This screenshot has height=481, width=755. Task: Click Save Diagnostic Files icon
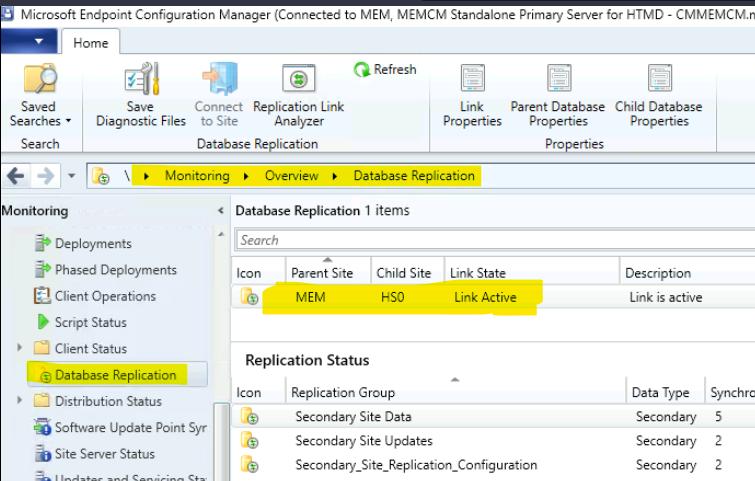tap(141, 78)
